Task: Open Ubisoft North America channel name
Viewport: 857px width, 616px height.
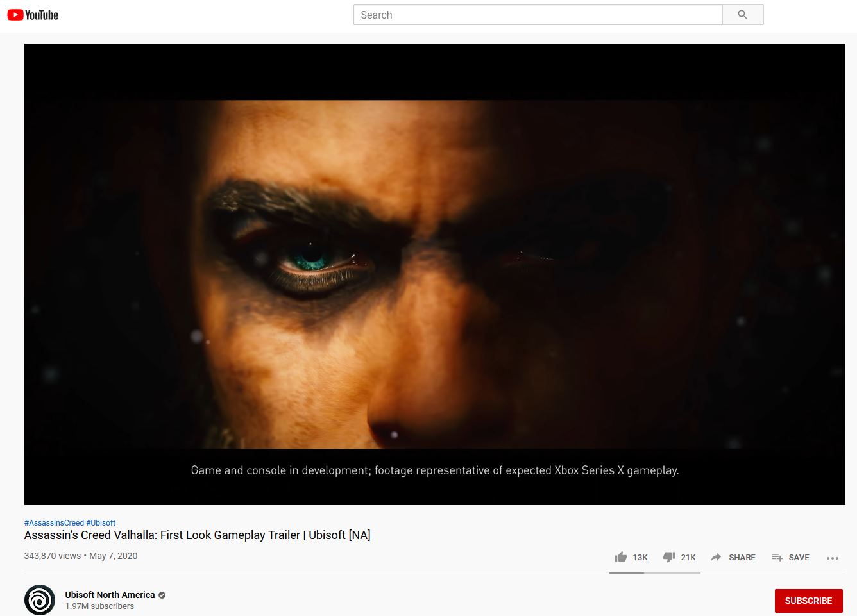Action: tap(110, 595)
